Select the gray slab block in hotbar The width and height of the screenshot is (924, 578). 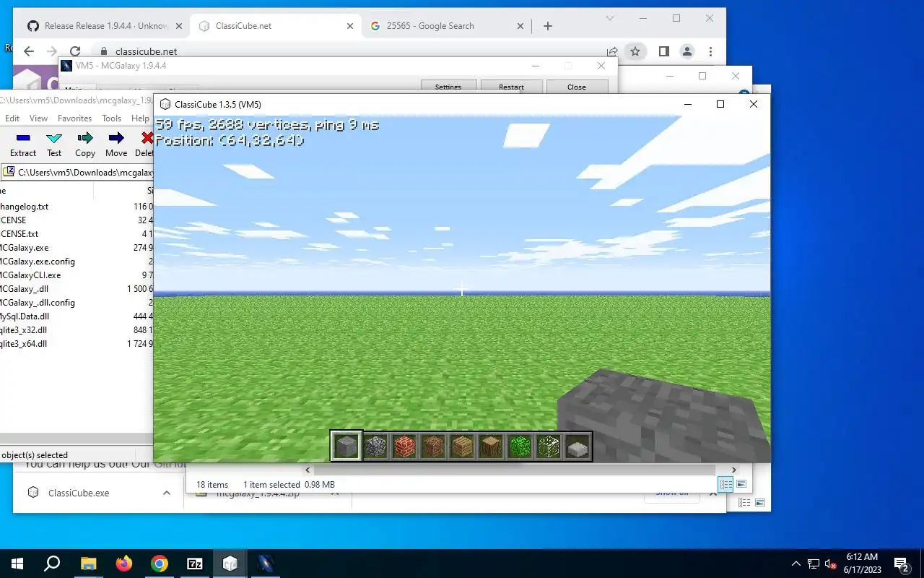[x=577, y=447]
